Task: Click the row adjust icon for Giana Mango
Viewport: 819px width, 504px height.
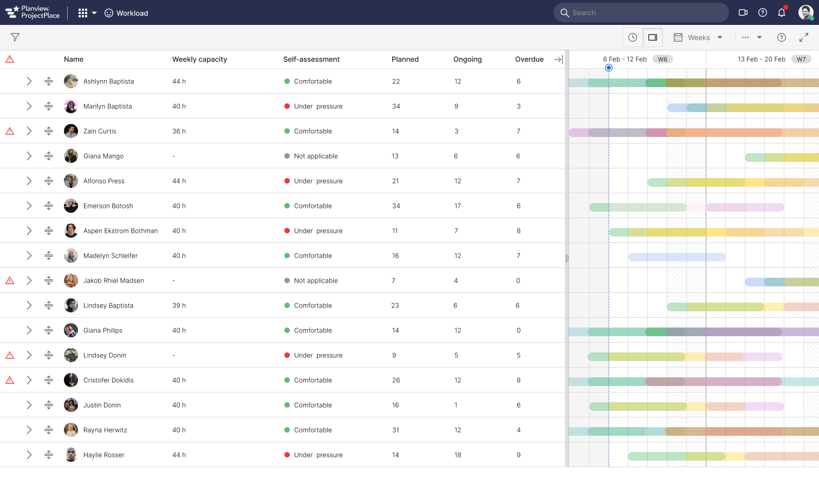Action: click(49, 156)
